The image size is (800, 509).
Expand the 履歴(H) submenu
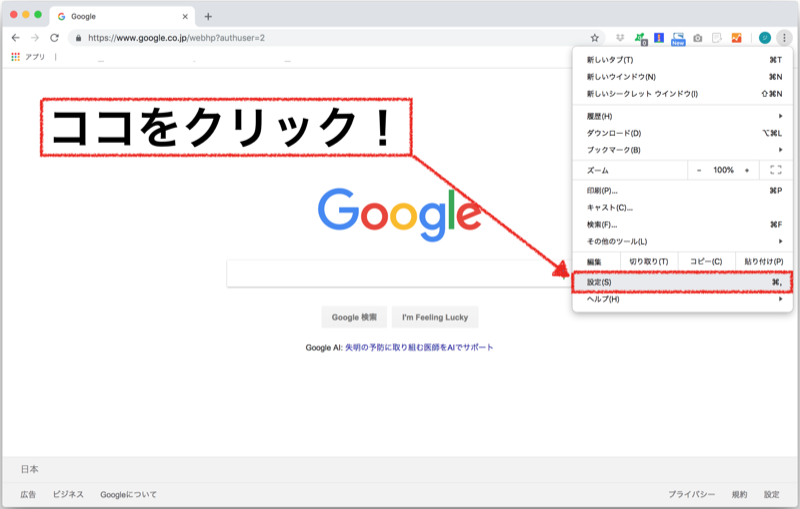point(683,116)
